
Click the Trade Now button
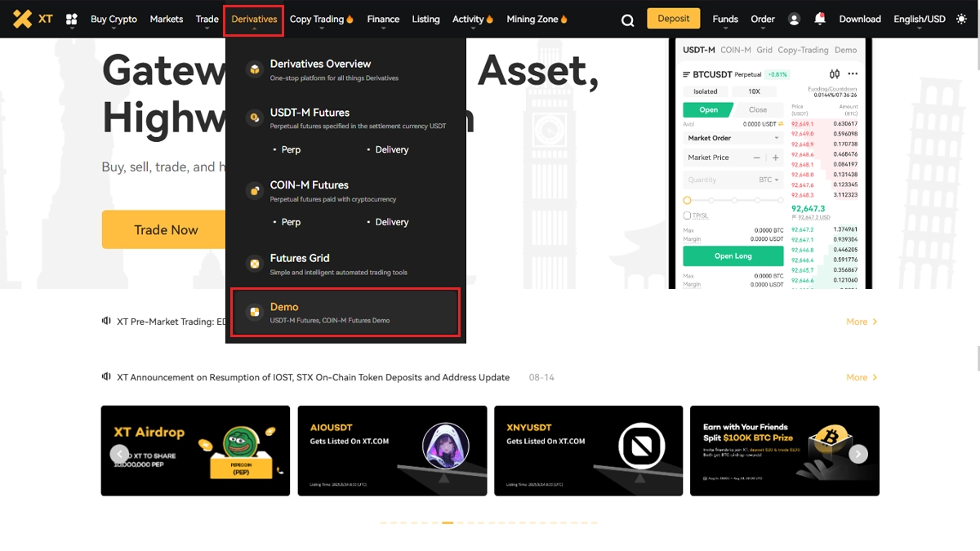click(166, 229)
